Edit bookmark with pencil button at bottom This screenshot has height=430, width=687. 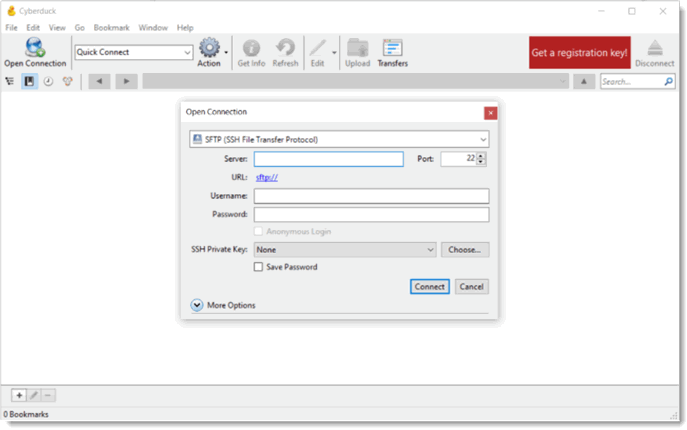(34, 395)
